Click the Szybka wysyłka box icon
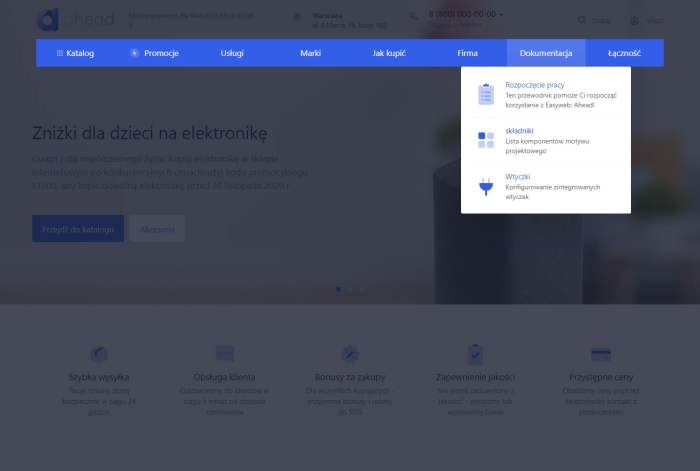 point(99,354)
